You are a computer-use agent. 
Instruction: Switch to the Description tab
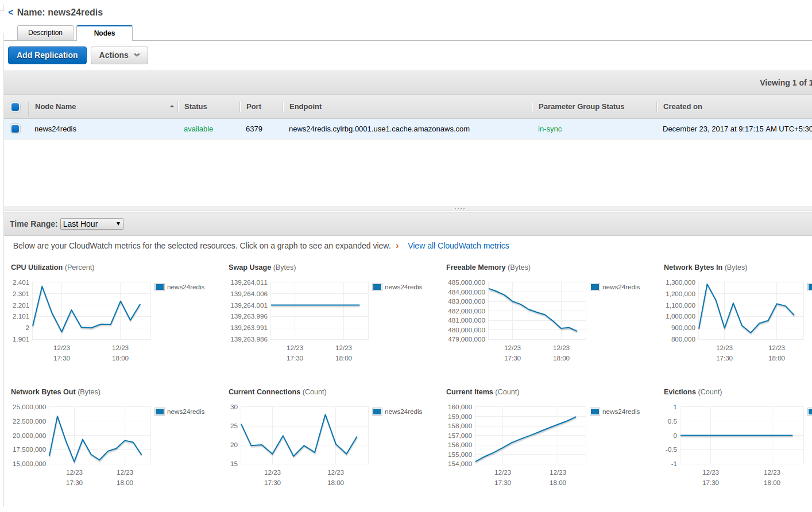(45, 33)
